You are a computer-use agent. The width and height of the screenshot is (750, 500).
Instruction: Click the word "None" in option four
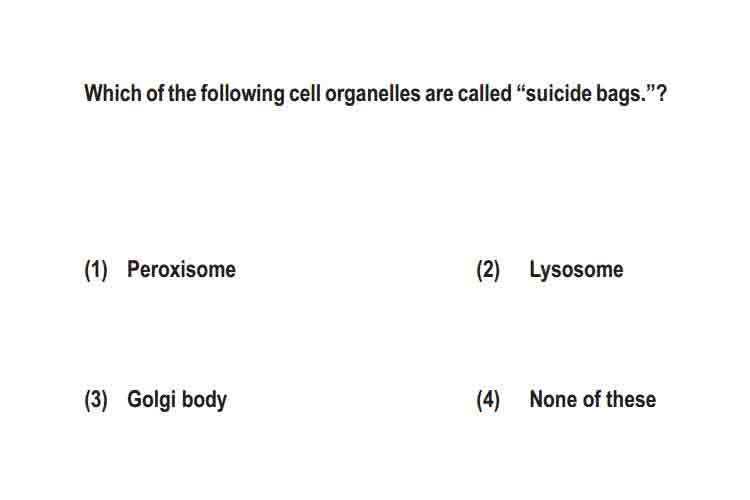pos(553,399)
